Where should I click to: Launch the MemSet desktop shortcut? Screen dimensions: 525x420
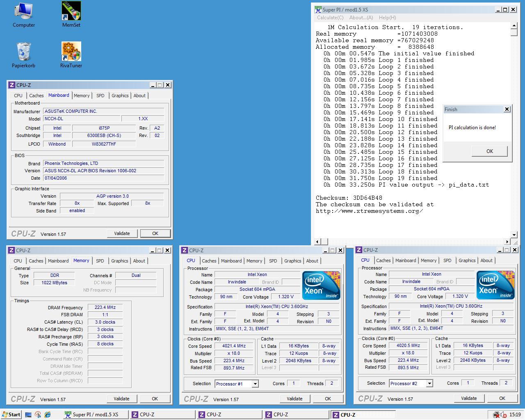[x=71, y=15]
